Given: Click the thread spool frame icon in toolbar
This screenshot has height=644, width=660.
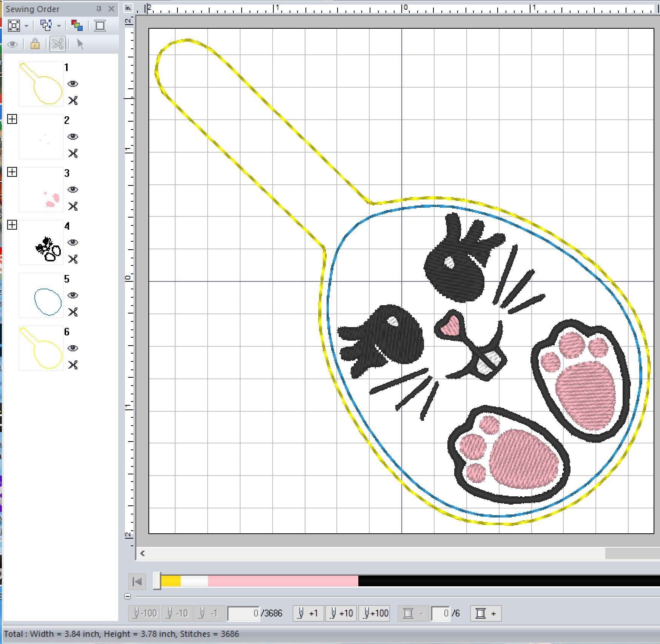Looking at the screenshot, I should tap(100, 26).
